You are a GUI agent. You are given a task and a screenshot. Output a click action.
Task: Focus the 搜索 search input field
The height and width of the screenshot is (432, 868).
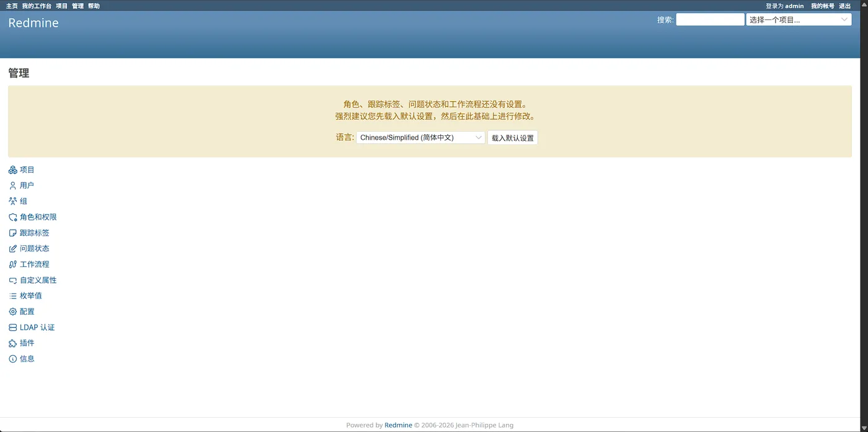click(x=710, y=20)
